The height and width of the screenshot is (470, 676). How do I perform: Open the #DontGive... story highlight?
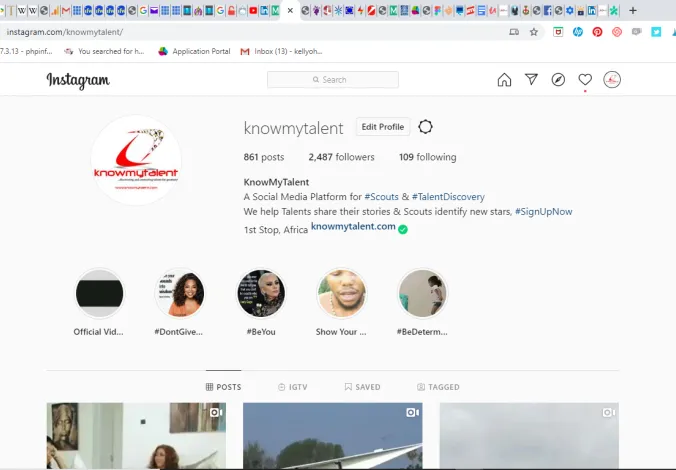(180, 293)
